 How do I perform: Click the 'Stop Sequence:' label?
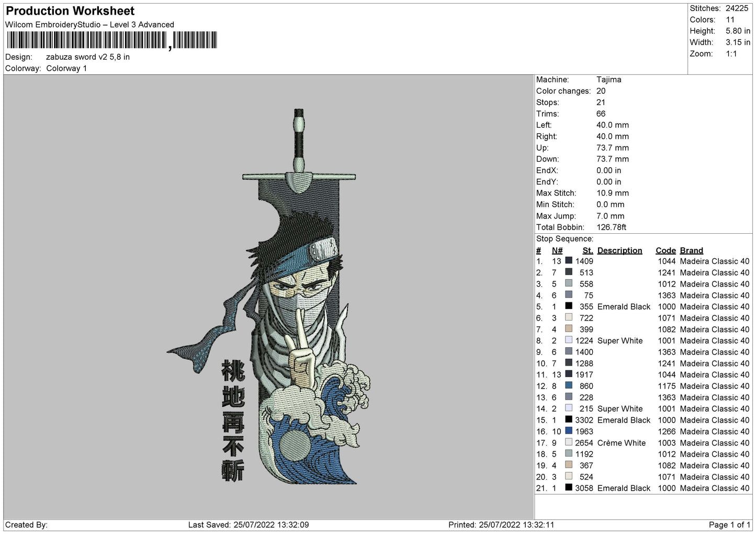point(565,238)
